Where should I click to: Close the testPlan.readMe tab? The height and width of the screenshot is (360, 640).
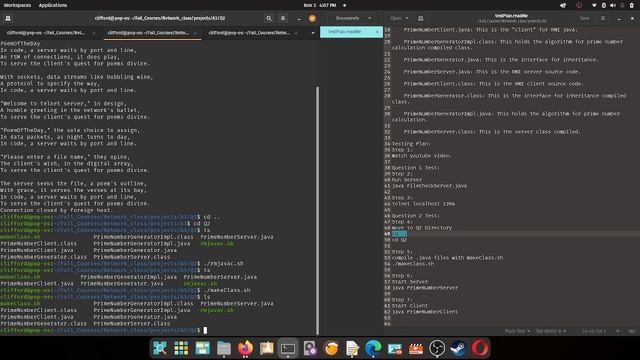[377, 32]
